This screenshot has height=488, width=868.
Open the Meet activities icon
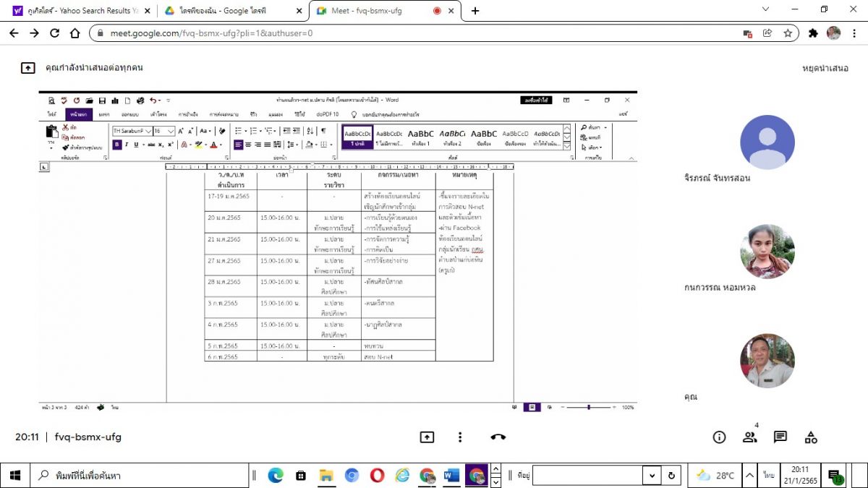tap(811, 437)
